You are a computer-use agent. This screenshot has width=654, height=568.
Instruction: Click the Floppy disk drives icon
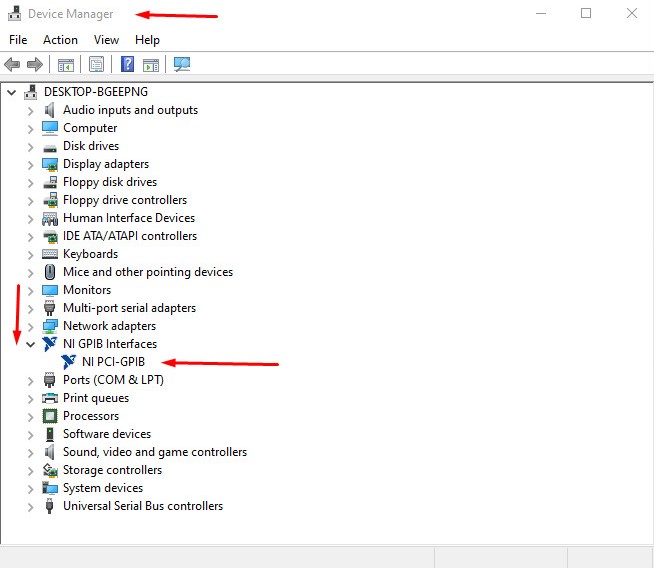50,182
